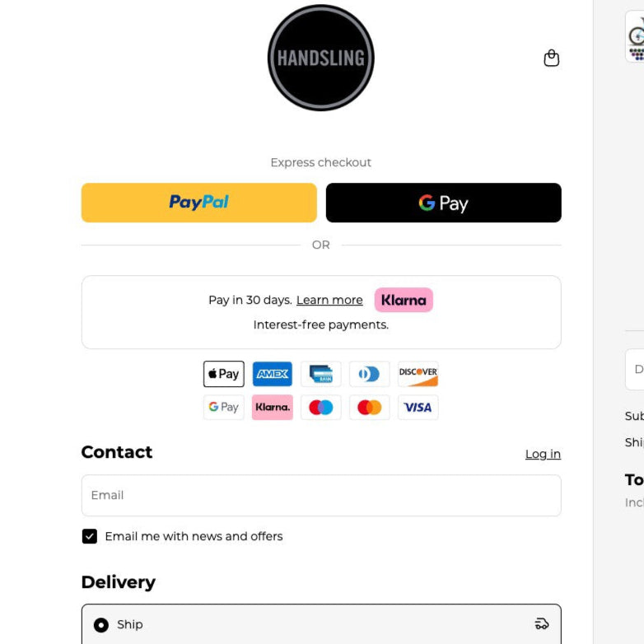Click the Discover card icon
The image size is (644, 644).
coord(418,374)
